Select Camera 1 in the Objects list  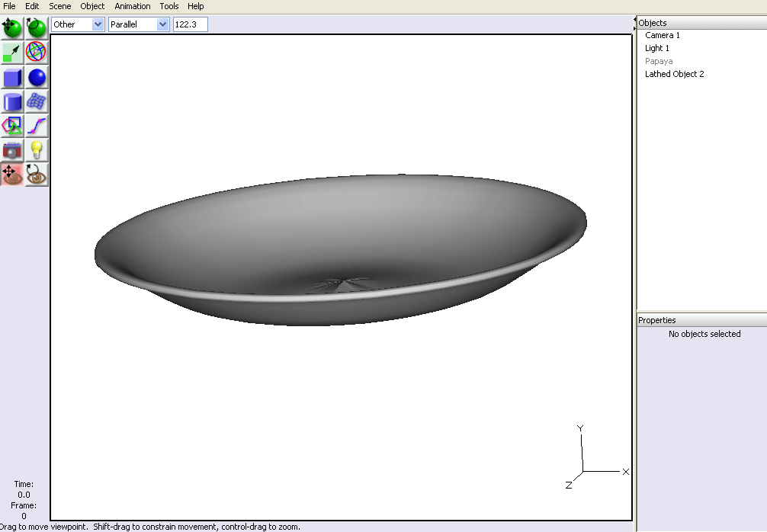pyautogui.click(x=662, y=35)
